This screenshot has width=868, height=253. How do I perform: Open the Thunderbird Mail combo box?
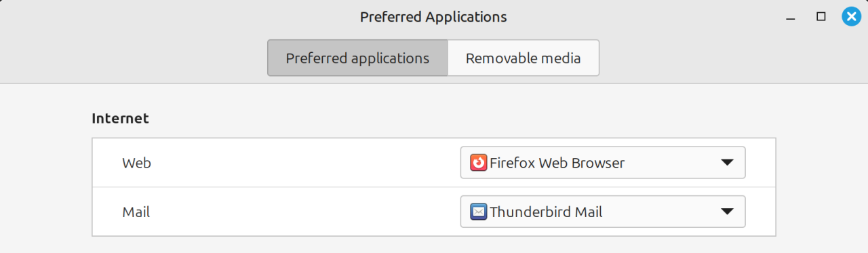pos(603,212)
